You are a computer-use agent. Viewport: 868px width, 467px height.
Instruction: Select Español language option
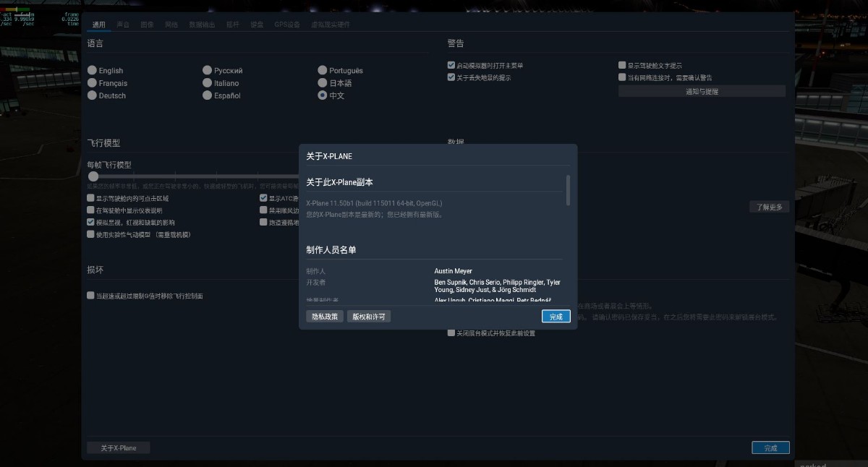[x=207, y=95]
